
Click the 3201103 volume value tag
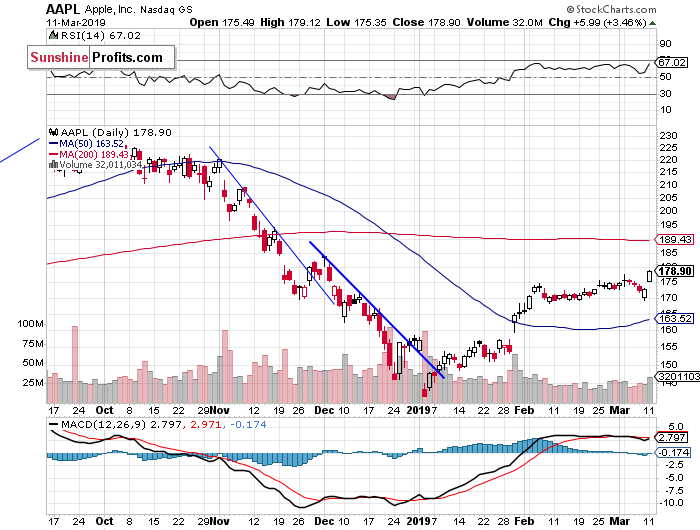[x=678, y=376]
